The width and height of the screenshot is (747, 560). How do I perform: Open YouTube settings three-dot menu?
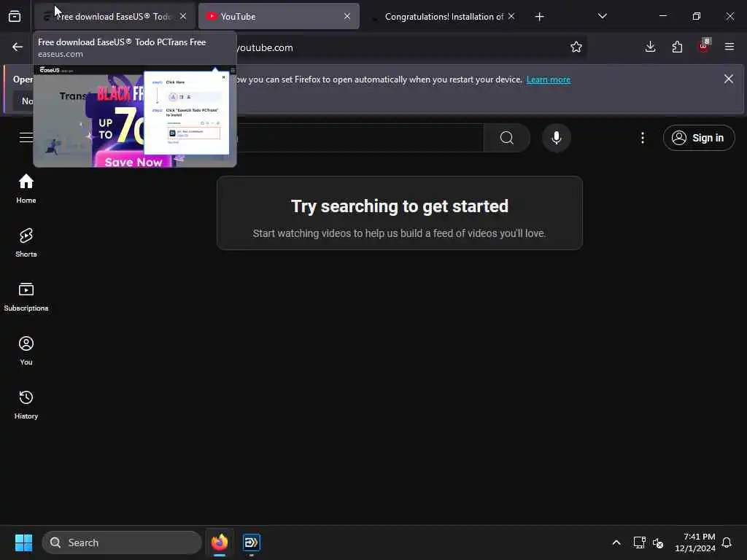643,138
